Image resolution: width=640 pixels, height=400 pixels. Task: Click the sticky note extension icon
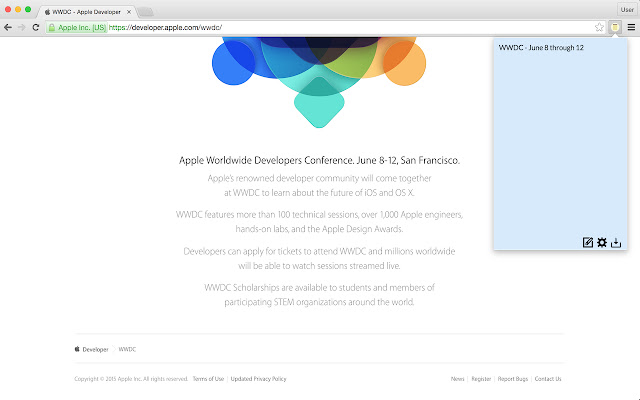(x=615, y=27)
